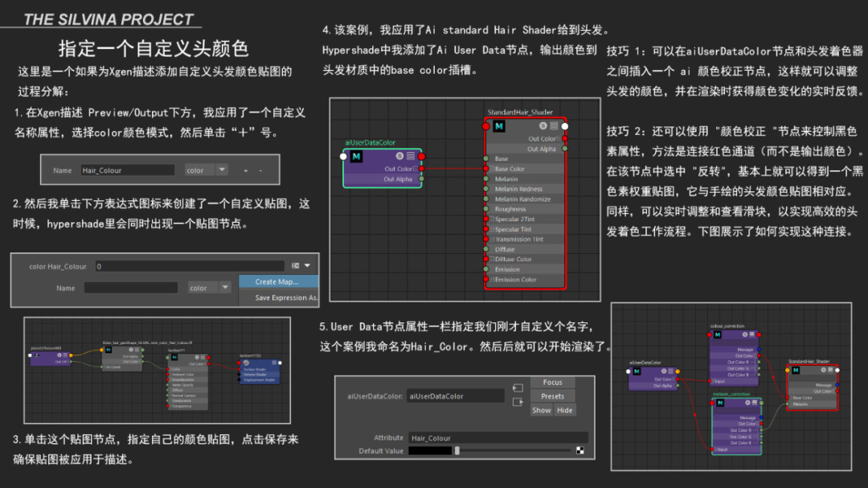
Task: Expand the Emission Color attribute
Action: coord(492,279)
